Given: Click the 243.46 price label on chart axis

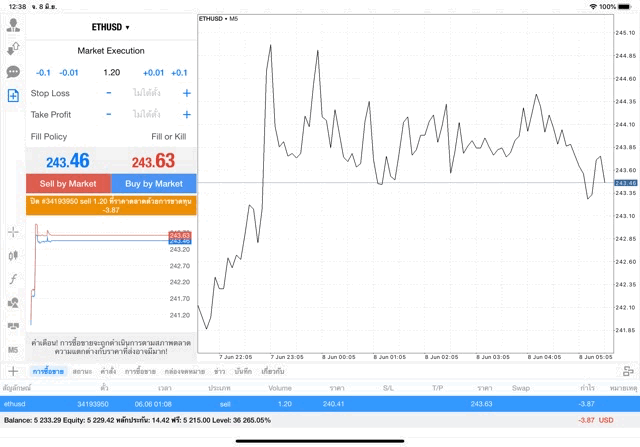Looking at the screenshot, I should pos(625,183).
